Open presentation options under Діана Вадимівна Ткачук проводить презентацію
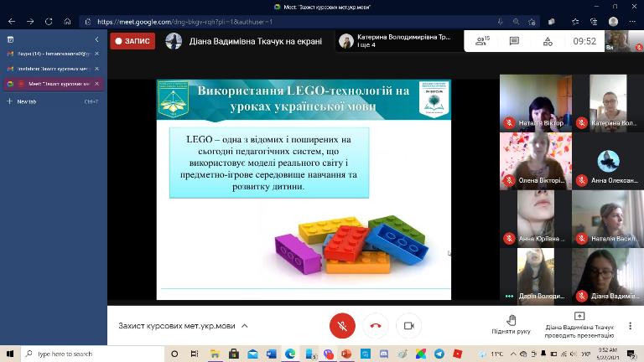Viewport: 644px width, 362px height. coord(579,325)
